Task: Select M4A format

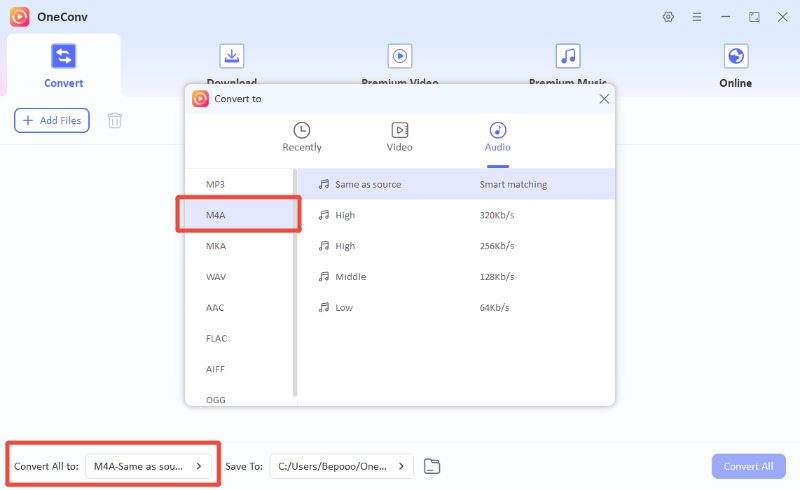Action: (x=239, y=215)
